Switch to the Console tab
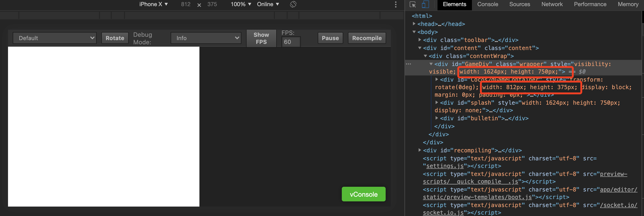The image size is (644, 216). 487,4
